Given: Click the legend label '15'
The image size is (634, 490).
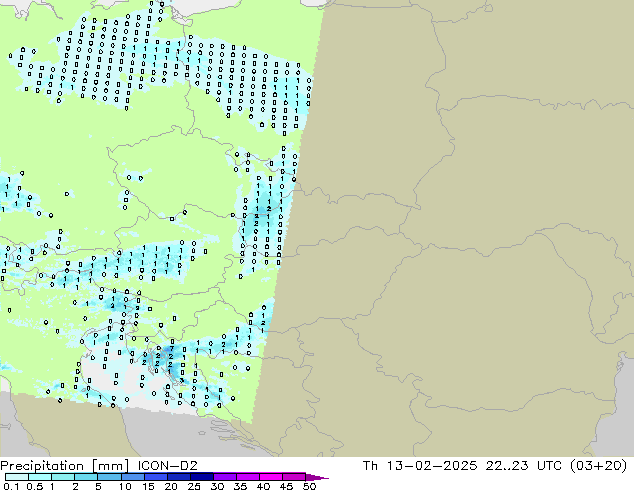Looking at the screenshot, I should point(148,486).
